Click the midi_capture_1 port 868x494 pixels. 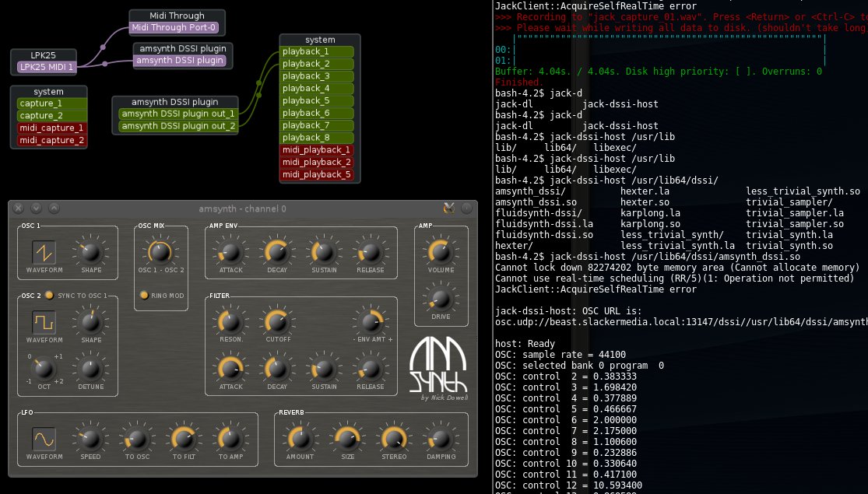click(x=51, y=128)
